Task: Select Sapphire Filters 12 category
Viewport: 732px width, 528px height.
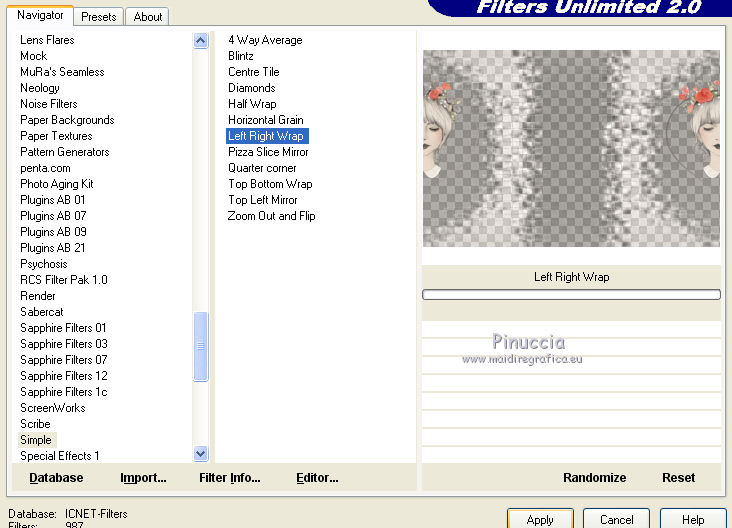Action: coord(64,376)
